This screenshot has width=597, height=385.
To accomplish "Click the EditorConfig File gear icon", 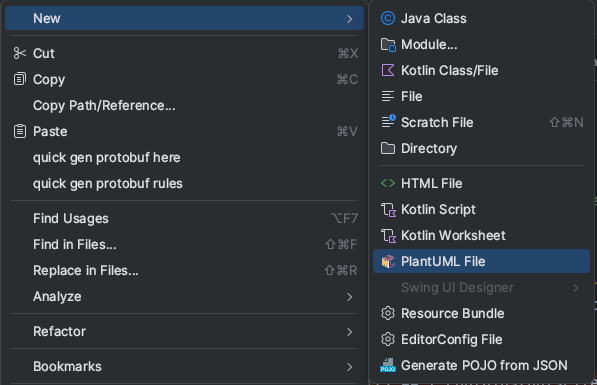I will point(388,339).
